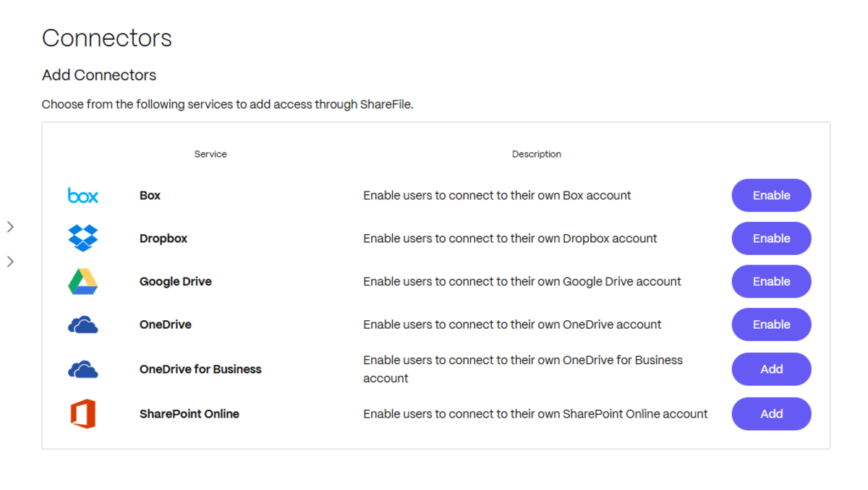Click the OneDrive for Business cloud icon

(x=82, y=369)
